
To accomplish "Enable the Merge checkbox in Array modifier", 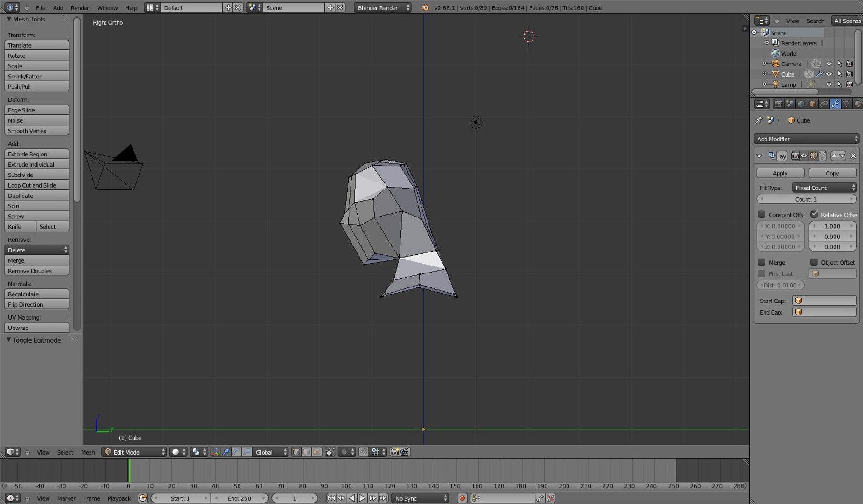I will (762, 262).
